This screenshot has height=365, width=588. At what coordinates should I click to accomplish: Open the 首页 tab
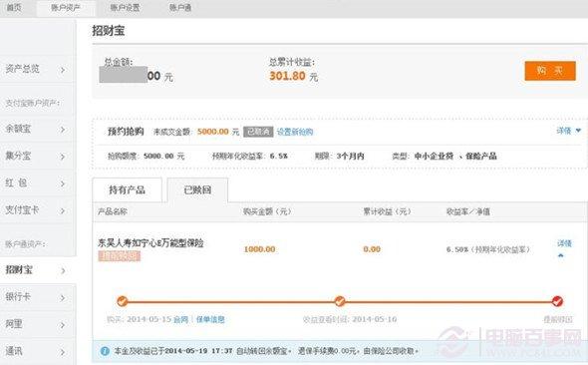tap(14, 8)
